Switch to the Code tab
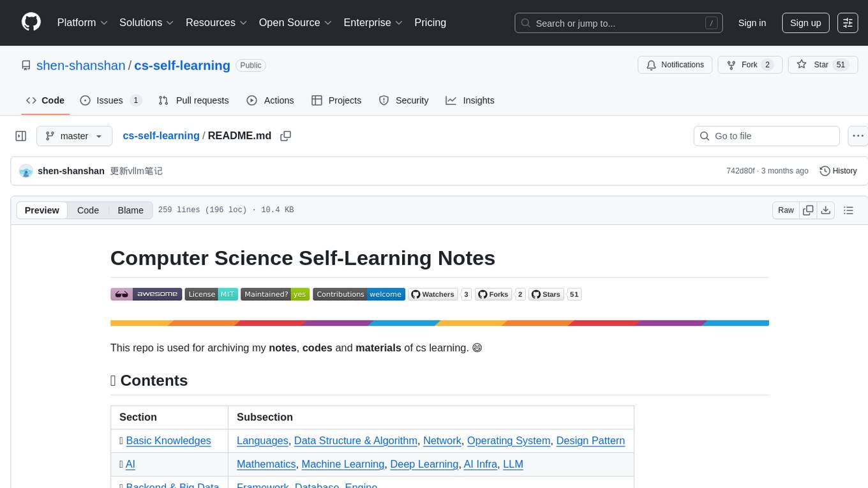 [45, 100]
